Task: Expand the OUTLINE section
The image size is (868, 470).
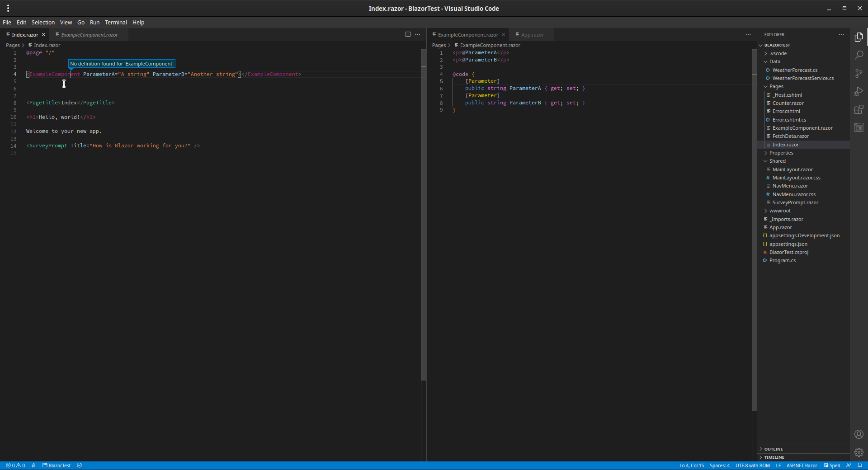Action: [x=773, y=449]
